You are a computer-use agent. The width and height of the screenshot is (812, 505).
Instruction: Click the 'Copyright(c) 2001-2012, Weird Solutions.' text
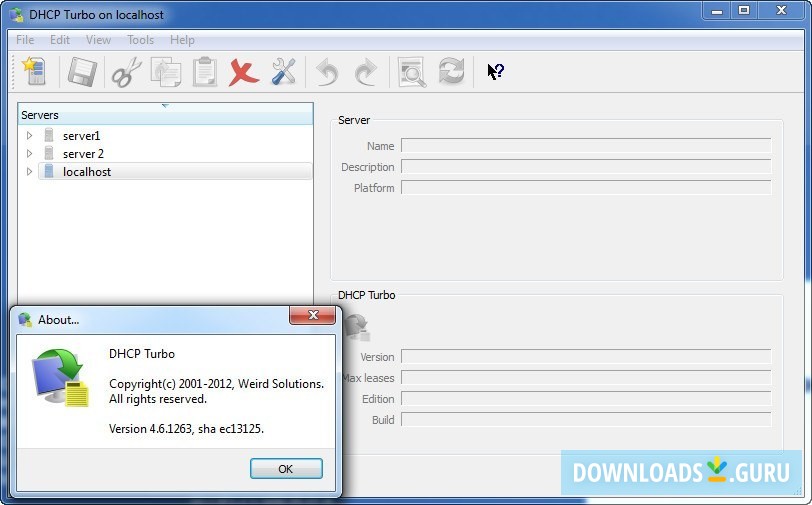216,384
